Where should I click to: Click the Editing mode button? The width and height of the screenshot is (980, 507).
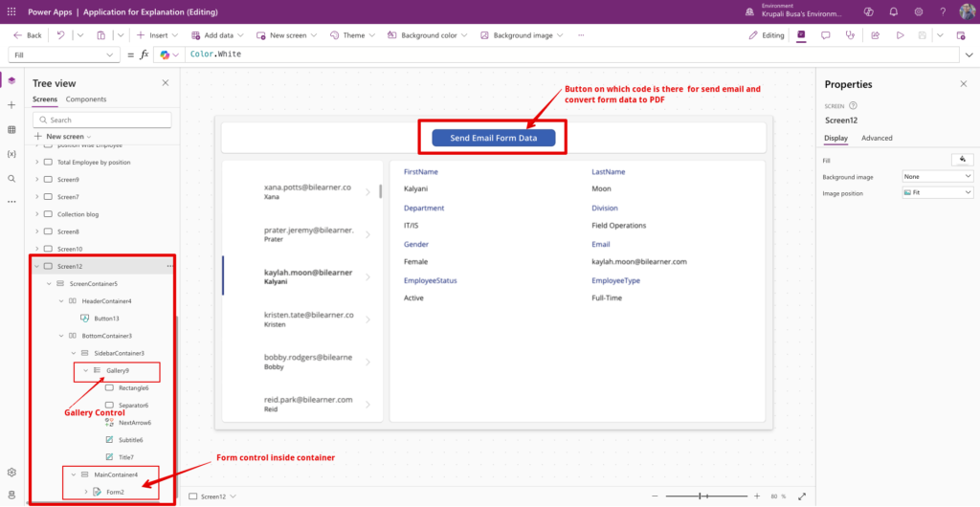point(767,35)
